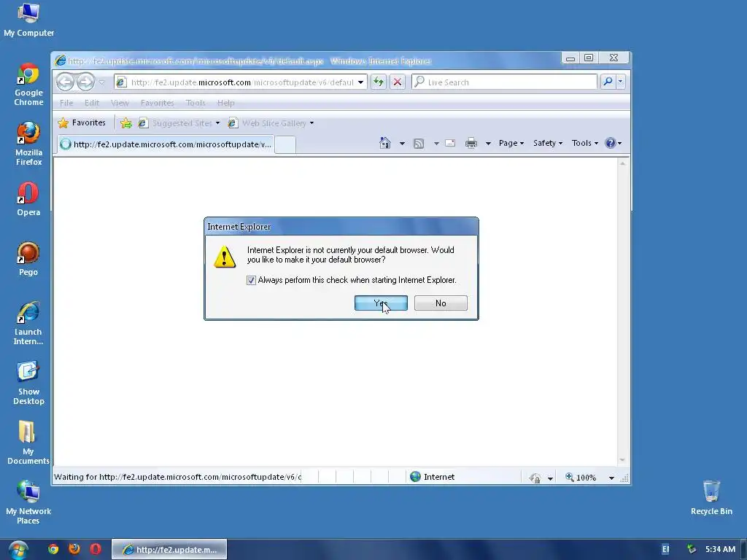
Task: Select the Recycle Bin icon
Action: [711, 497]
